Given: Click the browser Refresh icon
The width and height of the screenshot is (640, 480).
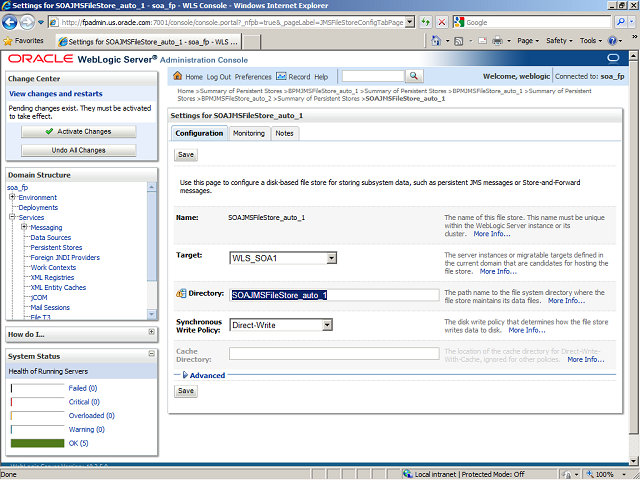Looking at the screenshot, I should [x=427, y=21].
